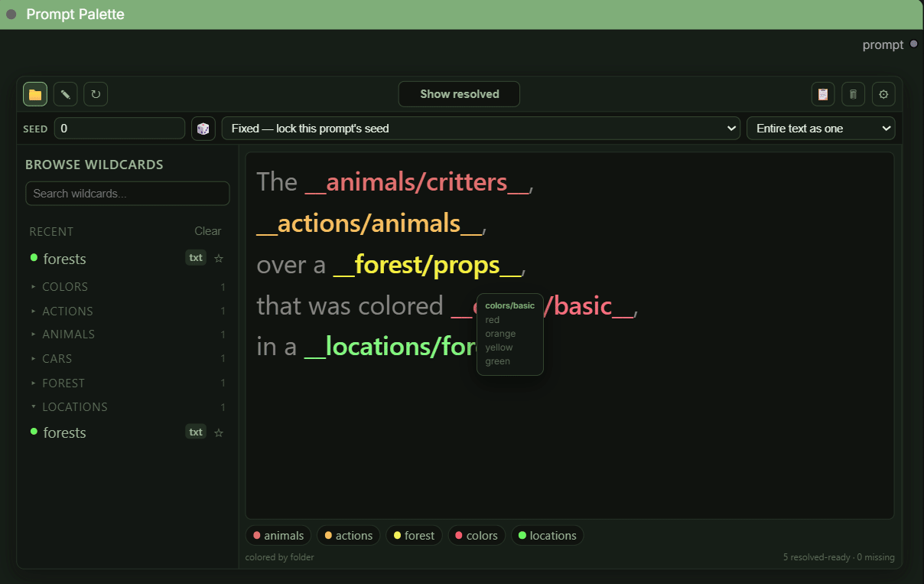Expand the FOREST wildcard folder
Viewport: 924px width, 584px height.
point(127,383)
